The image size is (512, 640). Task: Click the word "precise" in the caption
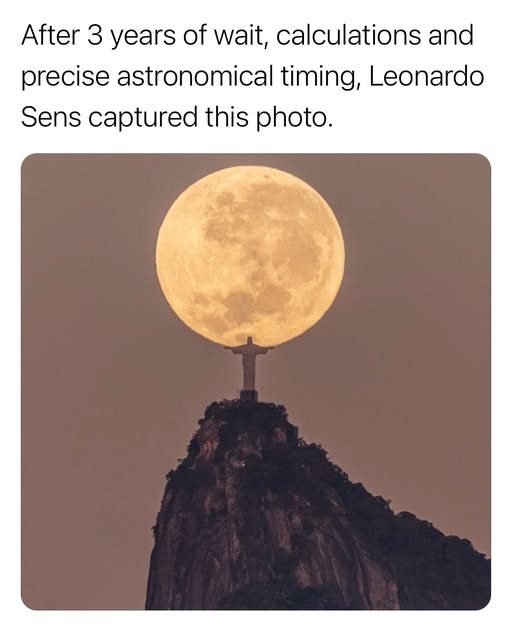[65, 78]
